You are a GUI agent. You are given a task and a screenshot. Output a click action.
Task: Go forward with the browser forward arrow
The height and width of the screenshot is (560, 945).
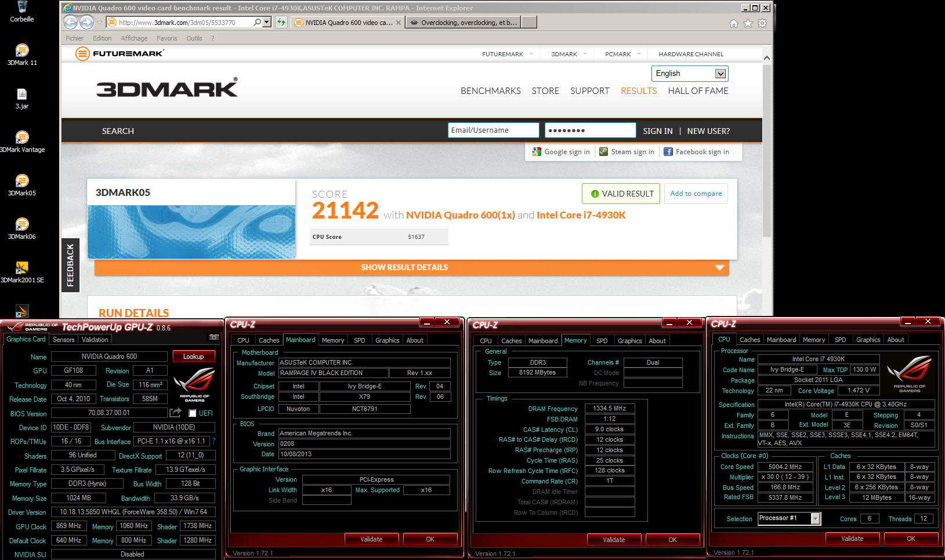pos(86,23)
